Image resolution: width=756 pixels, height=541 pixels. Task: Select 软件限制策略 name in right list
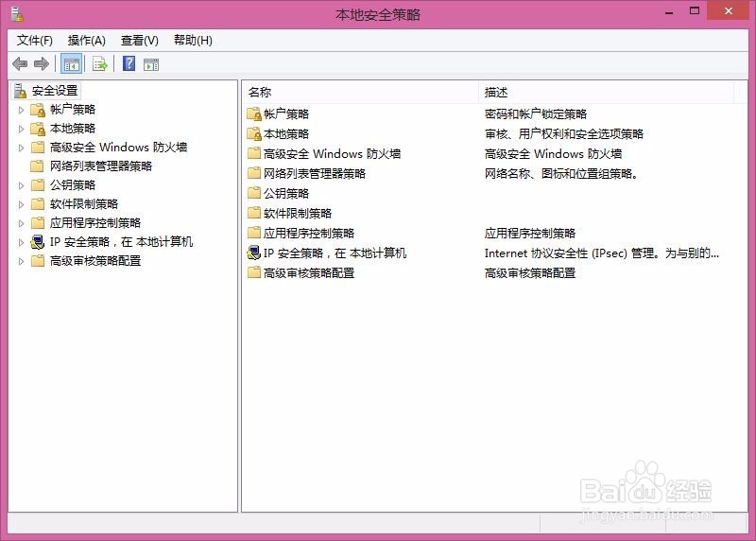(x=298, y=213)
